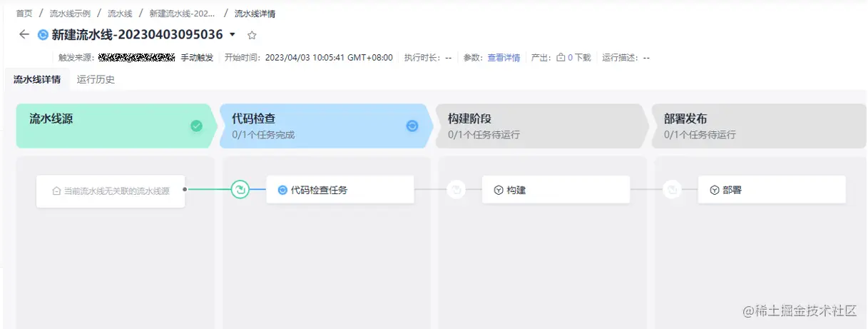The height and width of the screenshot is (329, 868).
Task: Click the running spinner icon on 代码检查 stage
Action: click(x=412, y=126)
